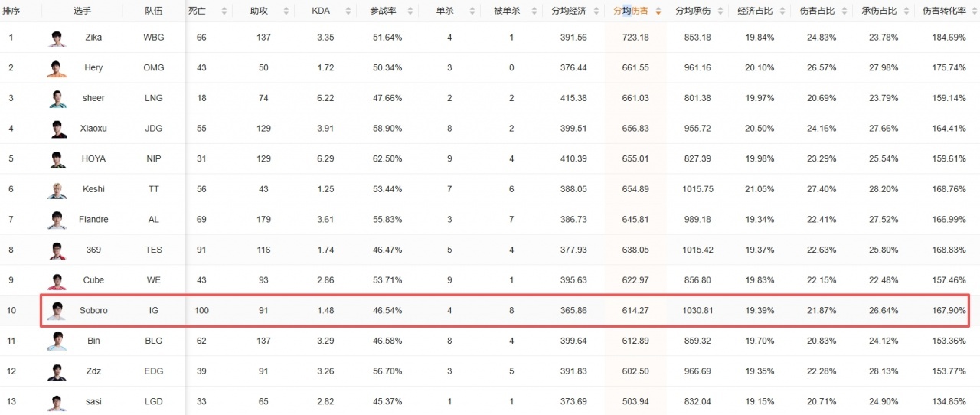Click the 队伍 column header
The height and width of the screenshot is (415, 980).
click(x=153, y=11)
